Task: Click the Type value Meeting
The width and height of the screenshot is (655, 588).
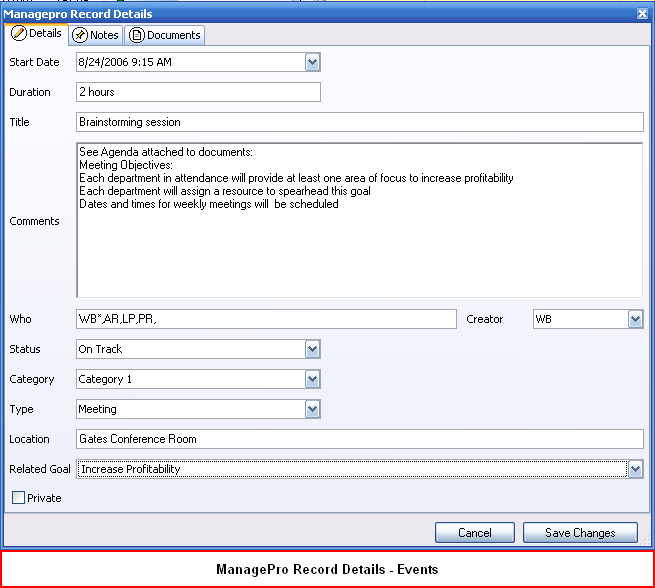Action: point(97,409)
